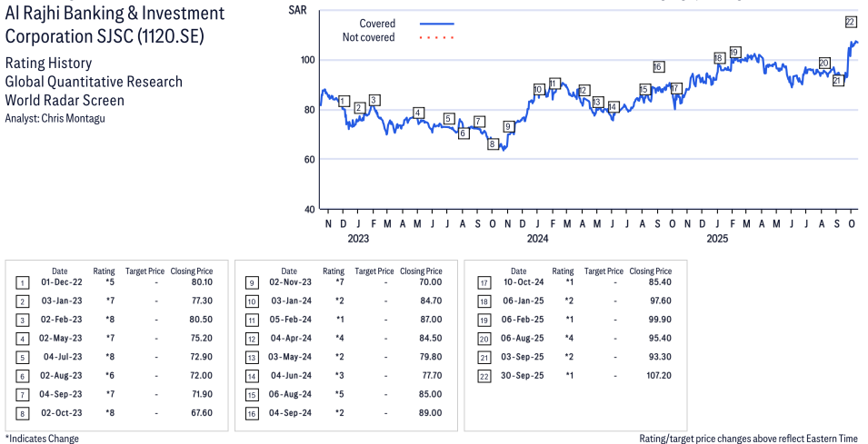Click the red dotted Not covered legend
Viewport: 868px width, 444px height.
437,38
